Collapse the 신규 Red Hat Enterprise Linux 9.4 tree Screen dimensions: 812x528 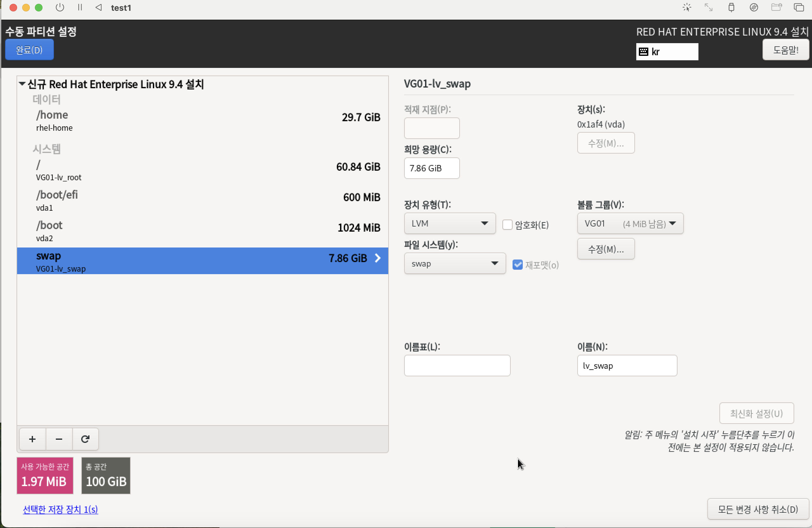click(x=22, y=84)
